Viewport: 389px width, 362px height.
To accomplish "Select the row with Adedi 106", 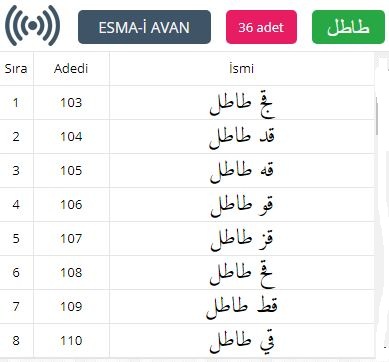I will pyautogui.click(x=187, y=205).
